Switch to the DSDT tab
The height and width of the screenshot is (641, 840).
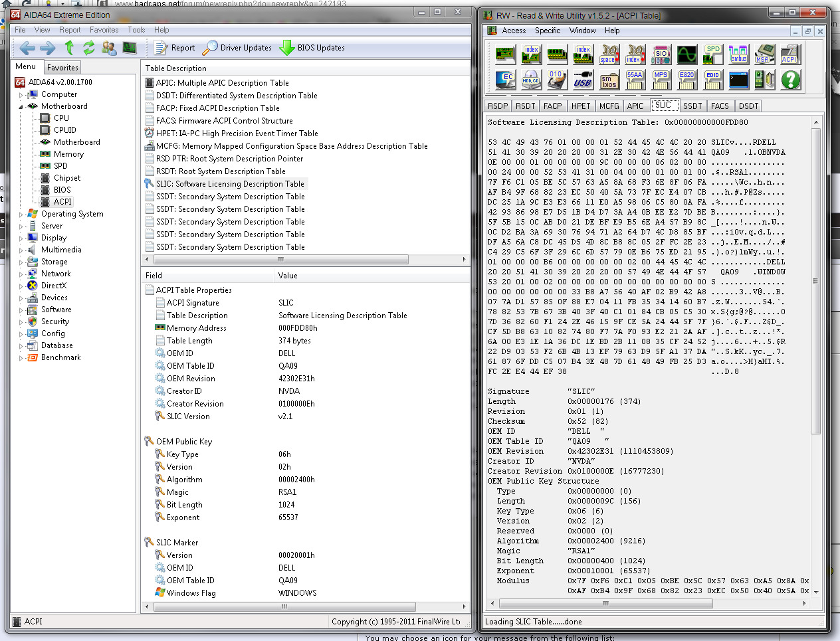click(x=748, y=106)
